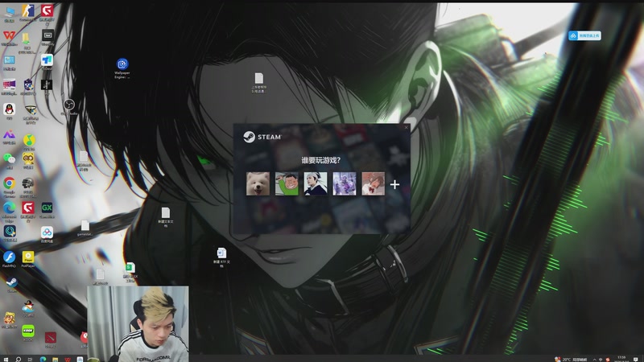Open QQ Music yellow-green note icon
Viewport: 644px width, 362px height.
click(x=28, y=142)
